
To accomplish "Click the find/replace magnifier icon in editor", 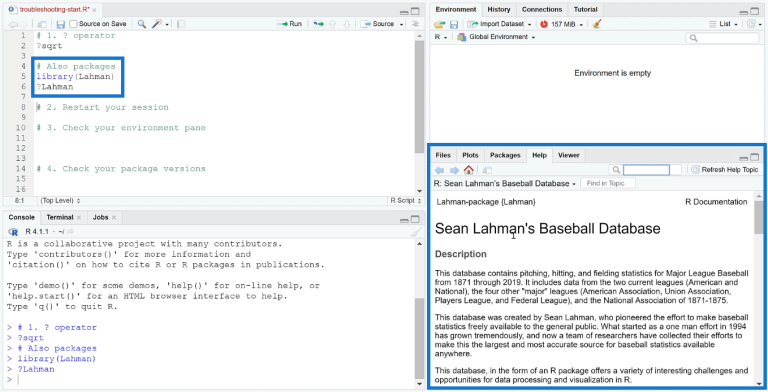I will click(x=142, y=24).
